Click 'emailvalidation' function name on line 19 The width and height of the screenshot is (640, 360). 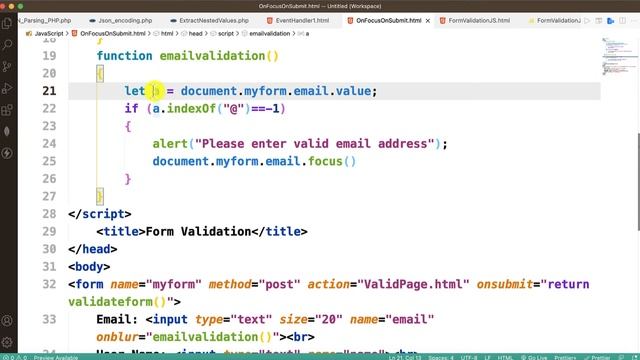pos(212,56)
